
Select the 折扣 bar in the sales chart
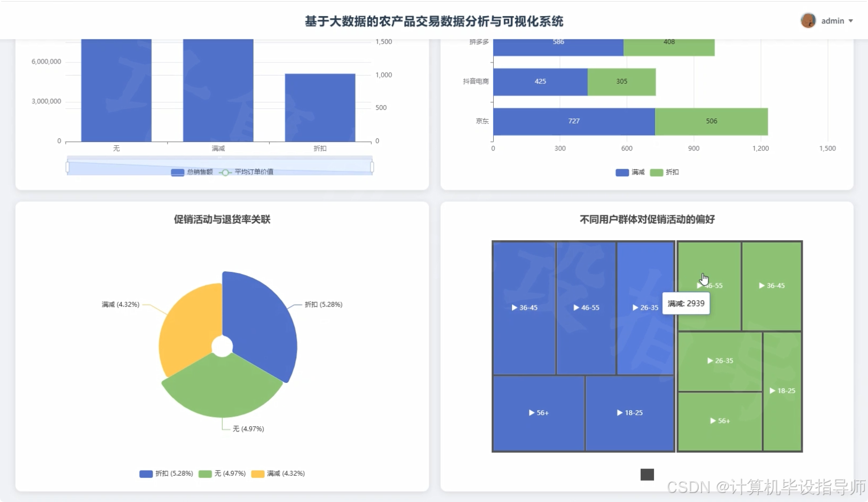tap(320, 108)
